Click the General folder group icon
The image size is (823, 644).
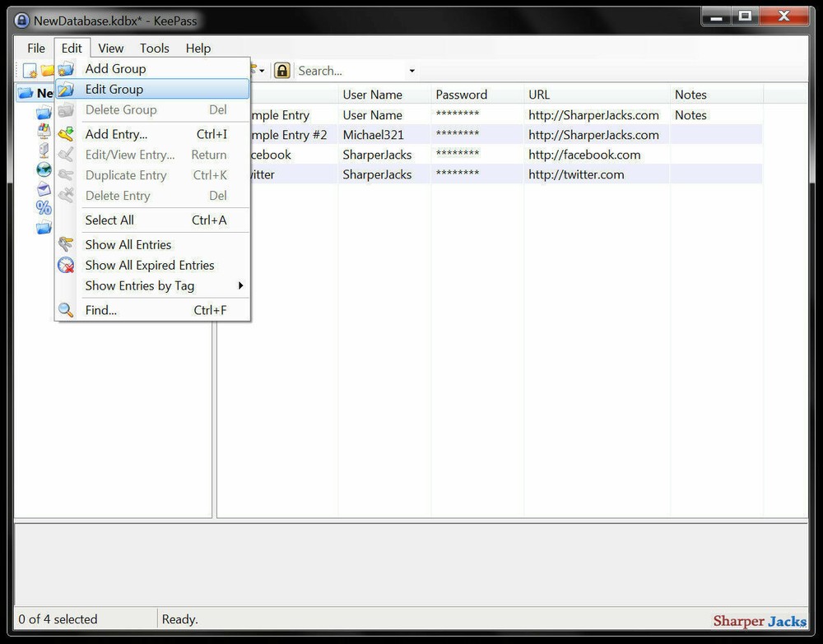point(44,112)
